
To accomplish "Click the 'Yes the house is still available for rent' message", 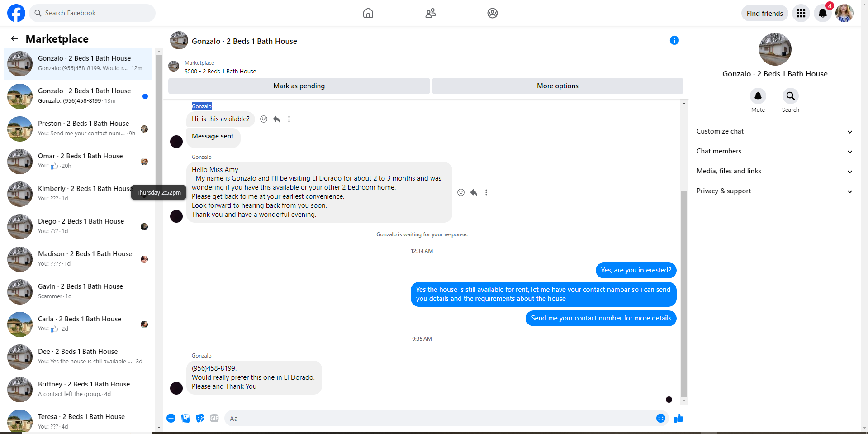I will (543, 294).
